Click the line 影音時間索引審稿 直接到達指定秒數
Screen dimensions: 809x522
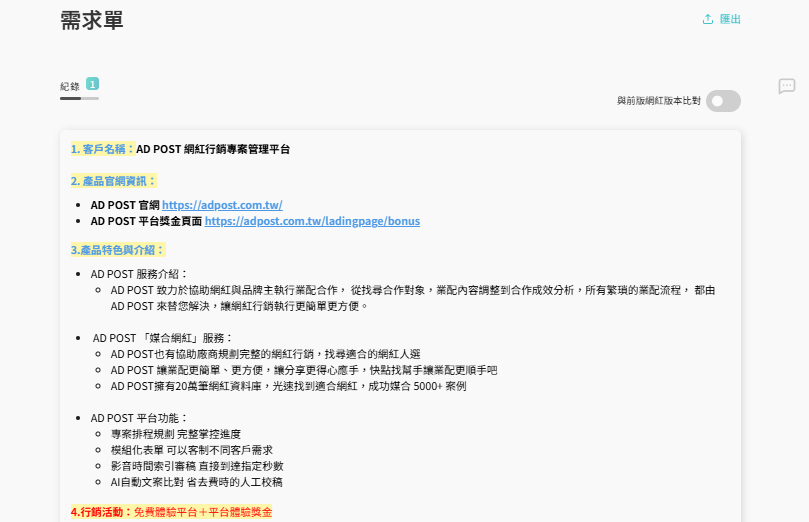197,466
